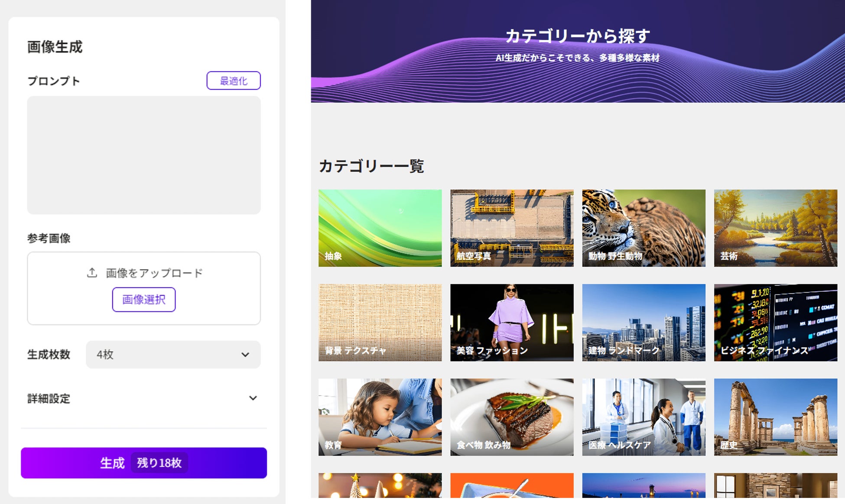Click the 最適化 optimize button
Viewport: 845px width, 504px height.
tap(233, 81)
